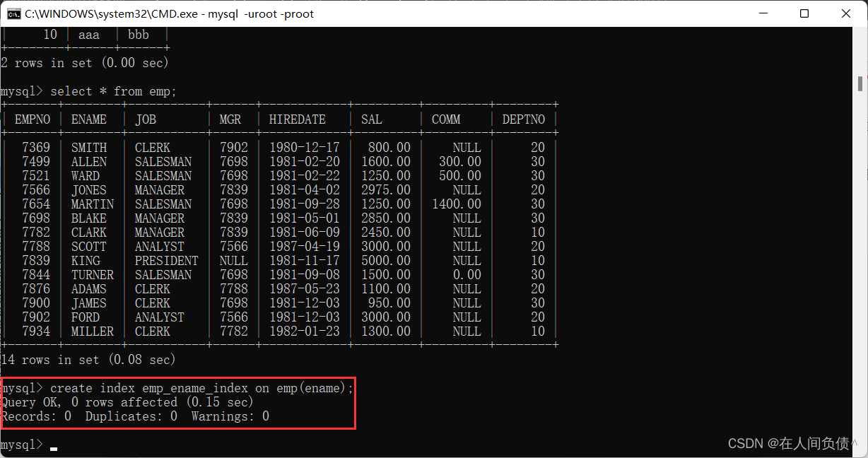
Task: Click the 'select * from emp;' command text
Action: click(x=113, y=91)
